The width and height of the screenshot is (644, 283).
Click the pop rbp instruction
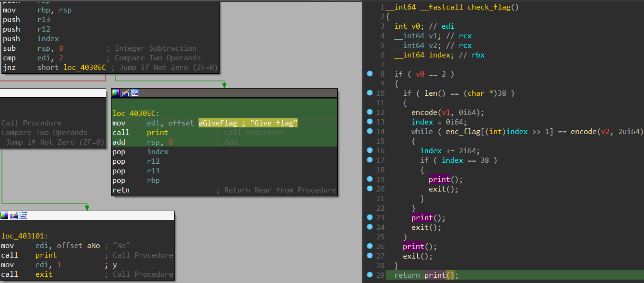(136, 181)
